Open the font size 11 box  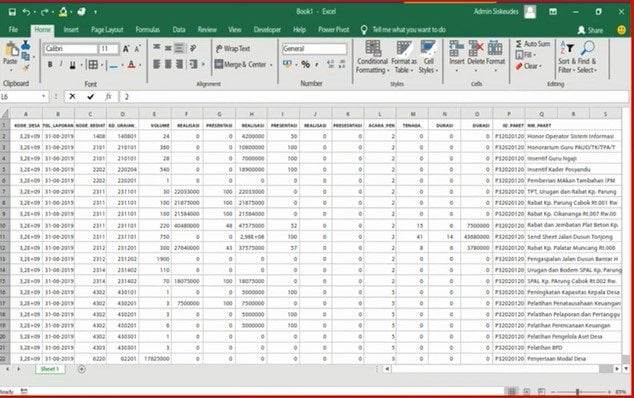pyautogui.click(x=109, y=49)
